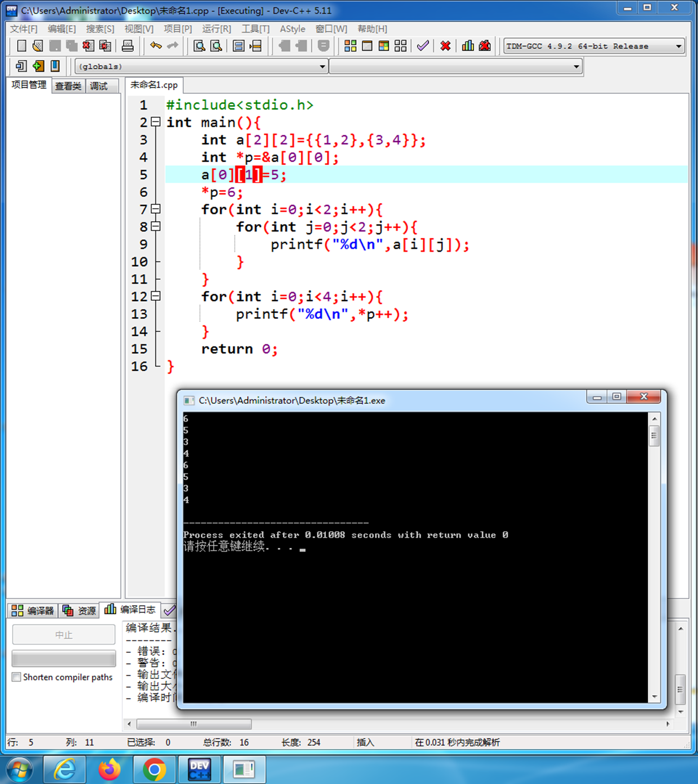698x784 pixels.
Task: Click the Replace magnifier icon
Action: (x=216, y=46)
